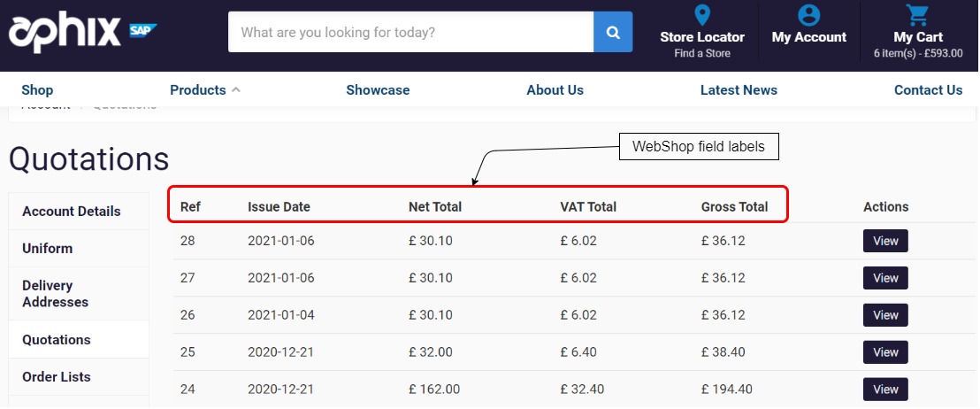Image resolution: width=980 pixels, height=409 pixels.
Task: View quotation with Ref 24
Action: point(885,390)
